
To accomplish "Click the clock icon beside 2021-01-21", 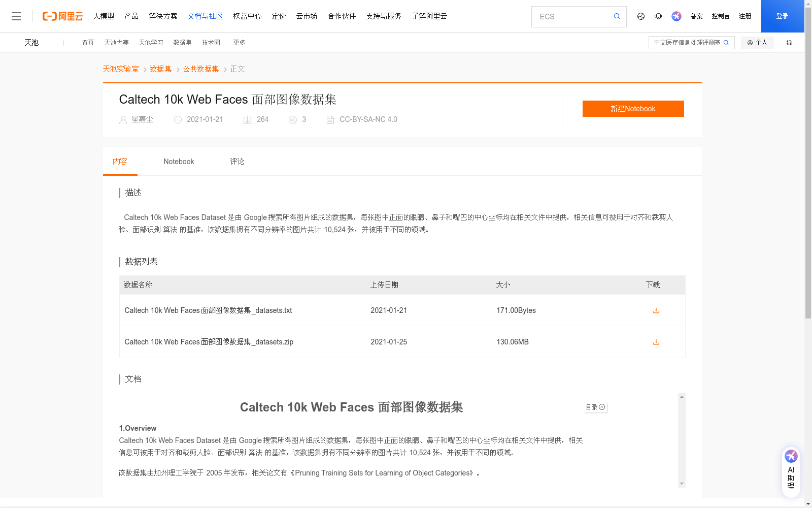I will [178, 120].
